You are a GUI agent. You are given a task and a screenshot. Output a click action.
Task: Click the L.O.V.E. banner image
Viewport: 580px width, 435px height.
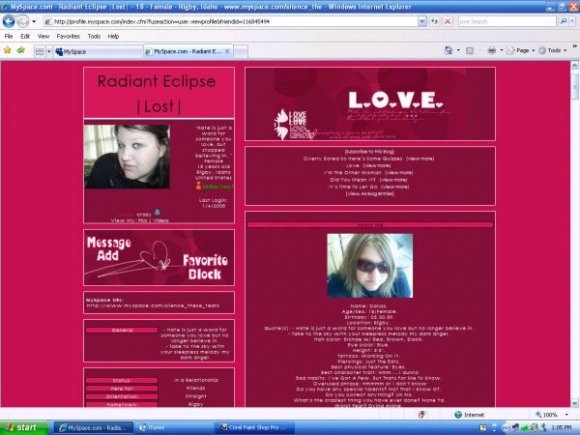tap(370, 104)
